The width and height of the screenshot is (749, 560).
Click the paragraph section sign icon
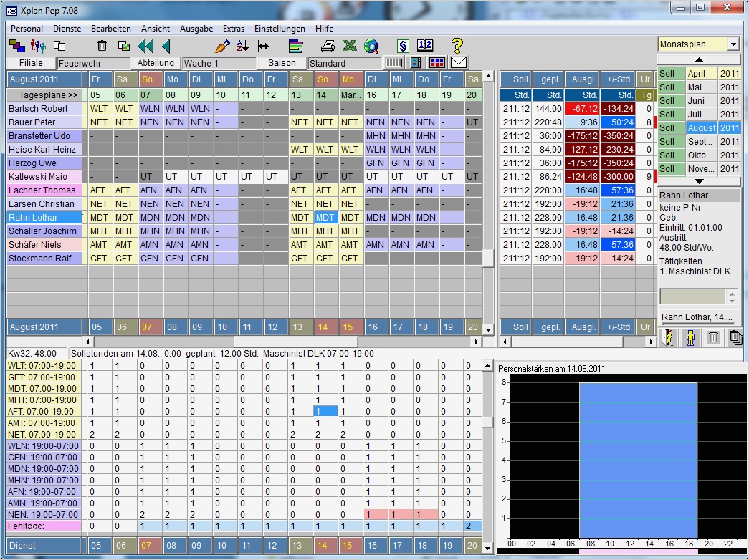point(403,46)
